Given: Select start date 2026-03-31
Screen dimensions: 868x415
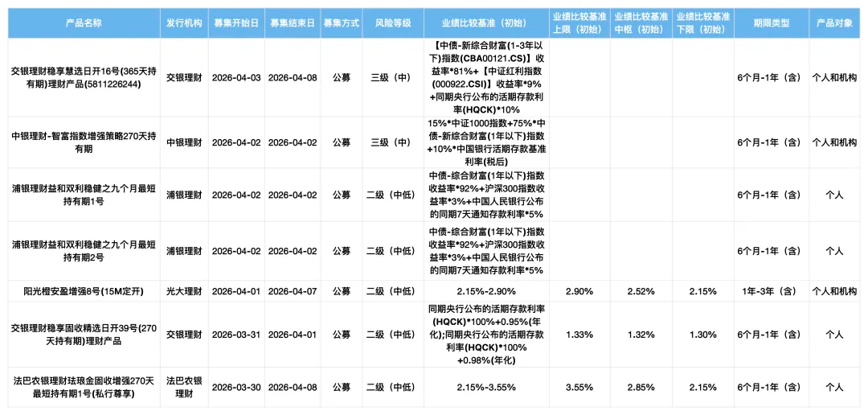Looking at the screenshot, I should coord(236,335).
